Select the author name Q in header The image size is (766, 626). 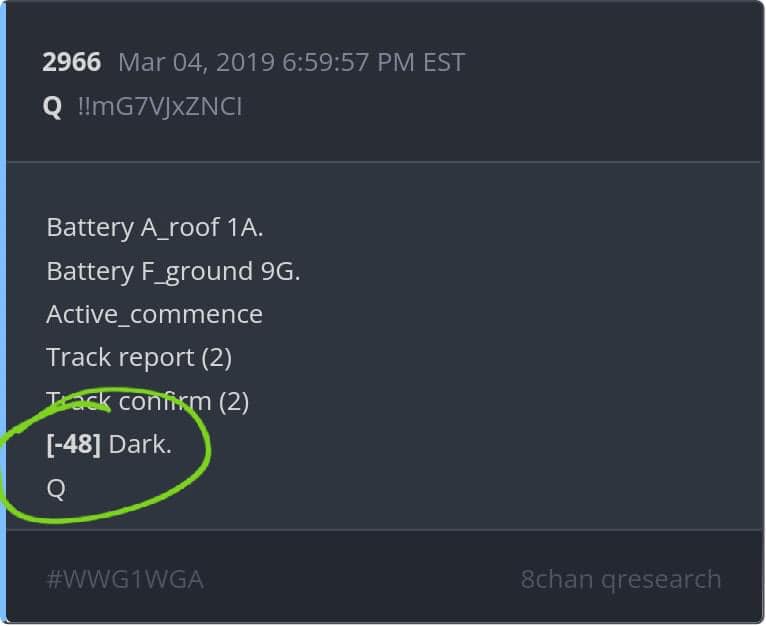tap(53, 106)
